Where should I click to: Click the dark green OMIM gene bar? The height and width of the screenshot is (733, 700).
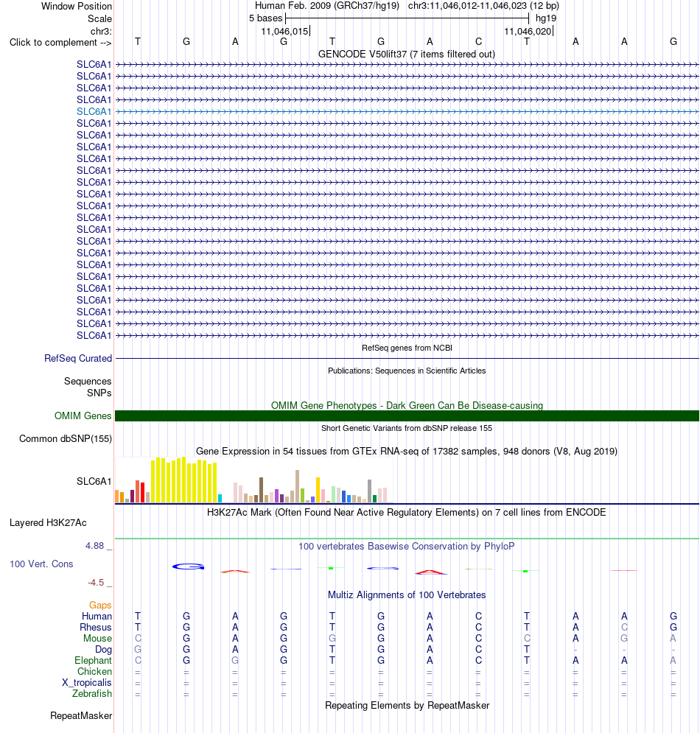[407, 416]
